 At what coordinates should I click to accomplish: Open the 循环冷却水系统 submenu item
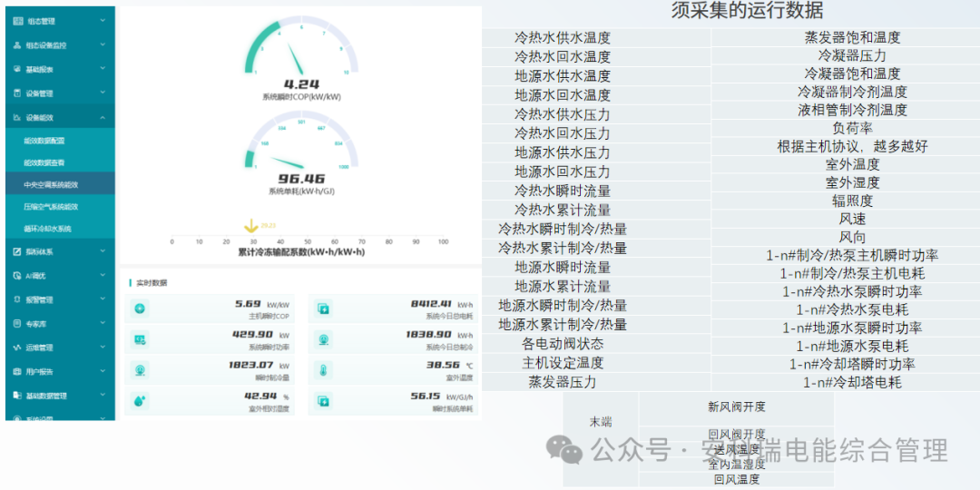tap(60, 229)
